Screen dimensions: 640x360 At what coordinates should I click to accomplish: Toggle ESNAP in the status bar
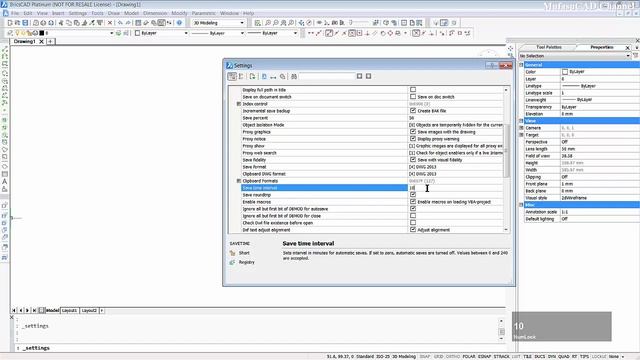tap(484, 357)
